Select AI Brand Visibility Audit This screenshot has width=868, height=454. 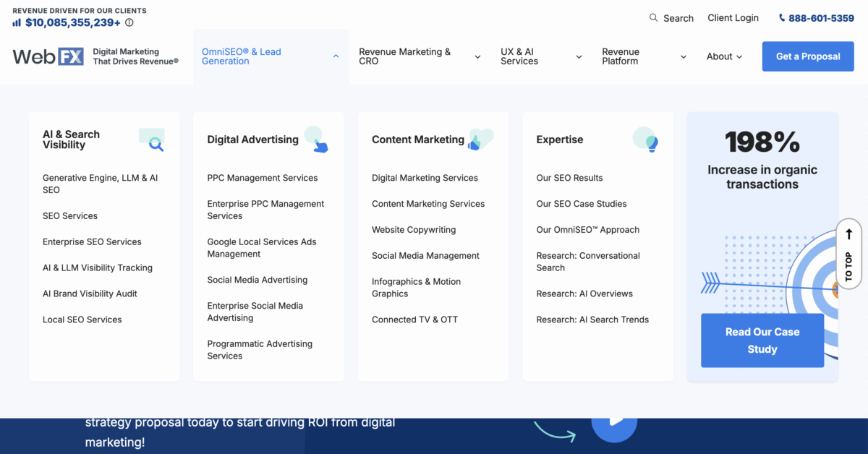pos(90,294)
